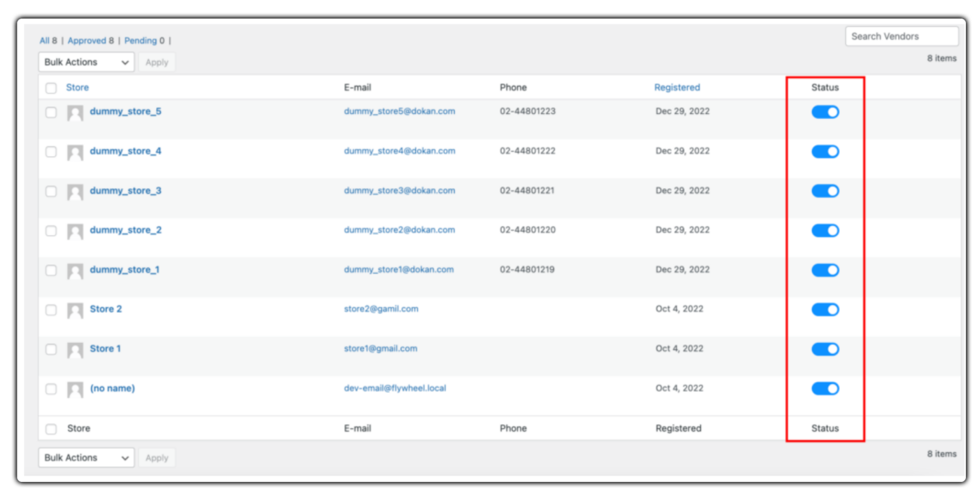Open the dummy_store3@dokan.com email link
Viewport: 980px width, 496px height.
[399, 190]
